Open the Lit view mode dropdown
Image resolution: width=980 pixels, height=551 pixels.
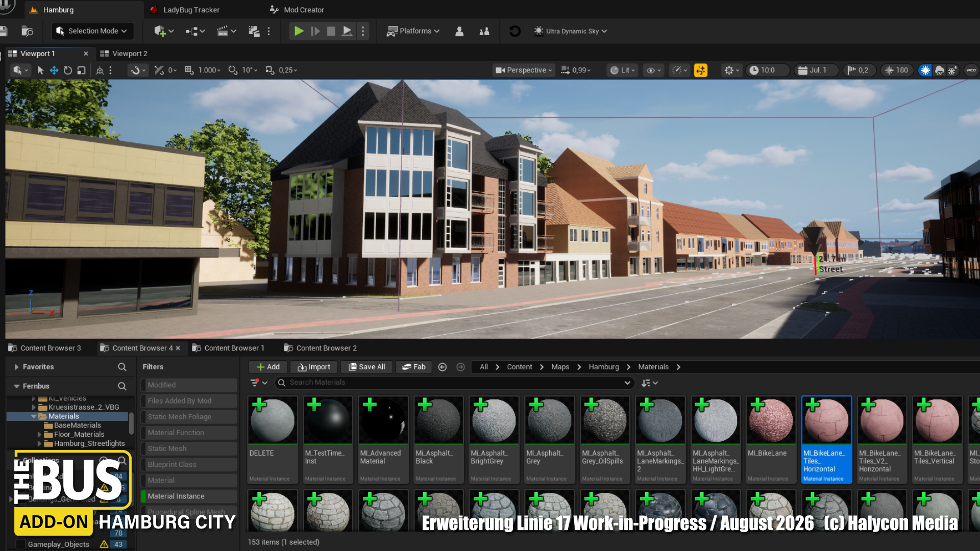[x=623, y=70]
